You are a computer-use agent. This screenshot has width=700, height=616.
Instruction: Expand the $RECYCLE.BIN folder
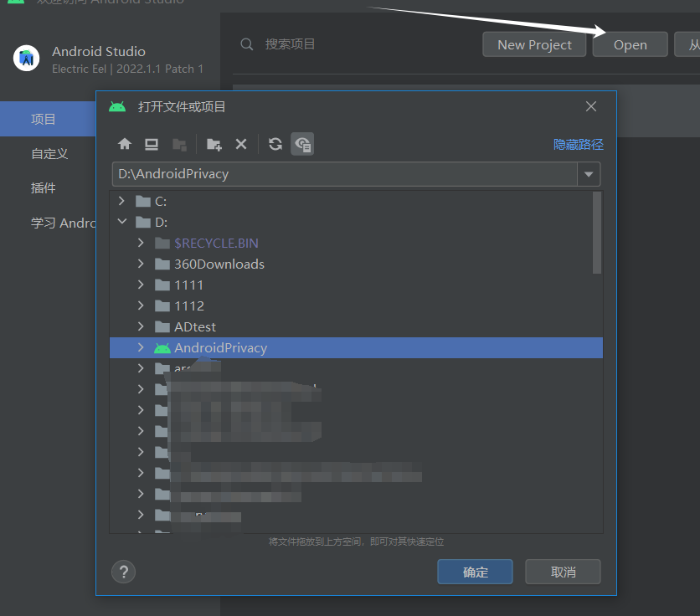pos(141,243)
